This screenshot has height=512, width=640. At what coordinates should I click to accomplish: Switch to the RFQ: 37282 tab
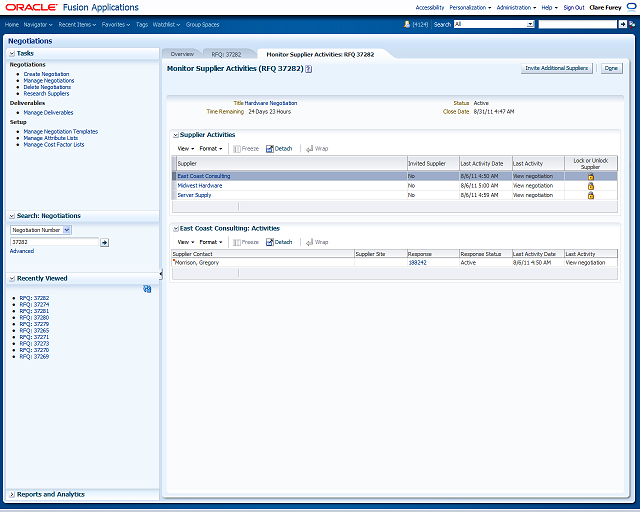pyautogui.click(x=226, y=54)
